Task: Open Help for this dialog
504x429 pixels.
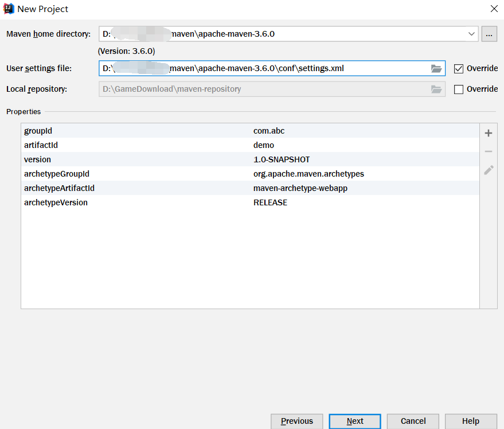Action: 471,421
